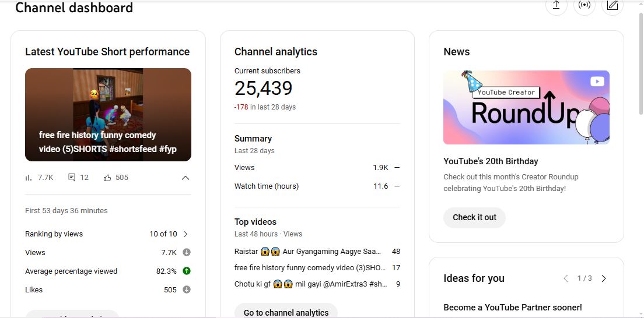This screenshot has height=318, width=644.
Task: Click the Views 1.9K summary row
Action: coord(317,167)
